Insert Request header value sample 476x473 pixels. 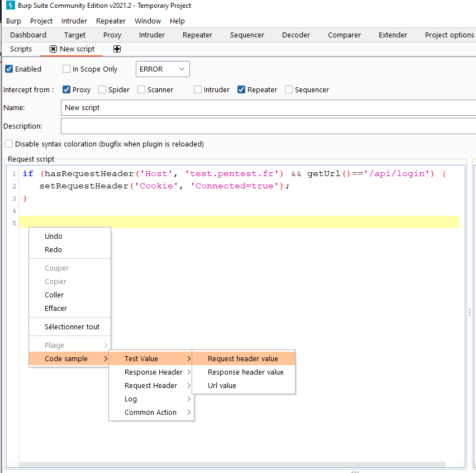pos(244,358)
